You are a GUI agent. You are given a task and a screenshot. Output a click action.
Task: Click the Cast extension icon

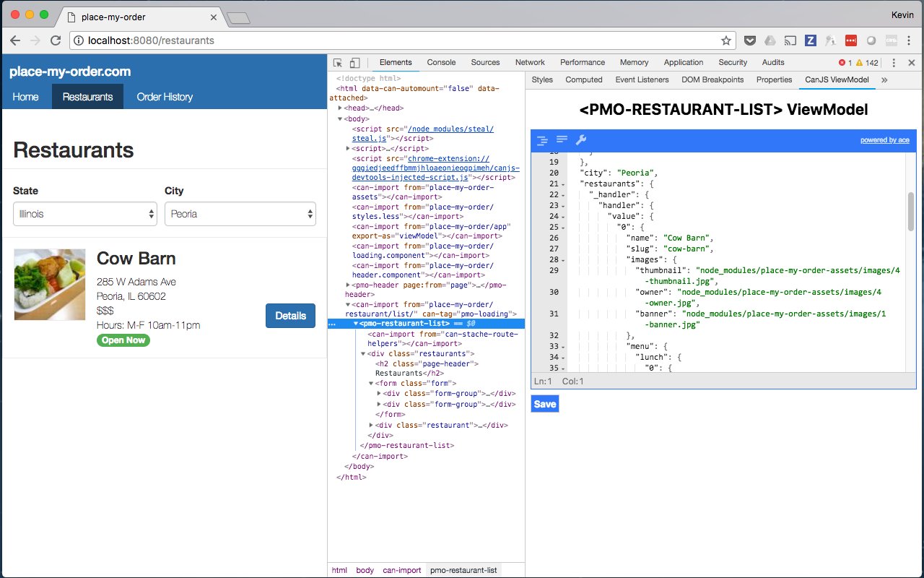click(790, 40)
